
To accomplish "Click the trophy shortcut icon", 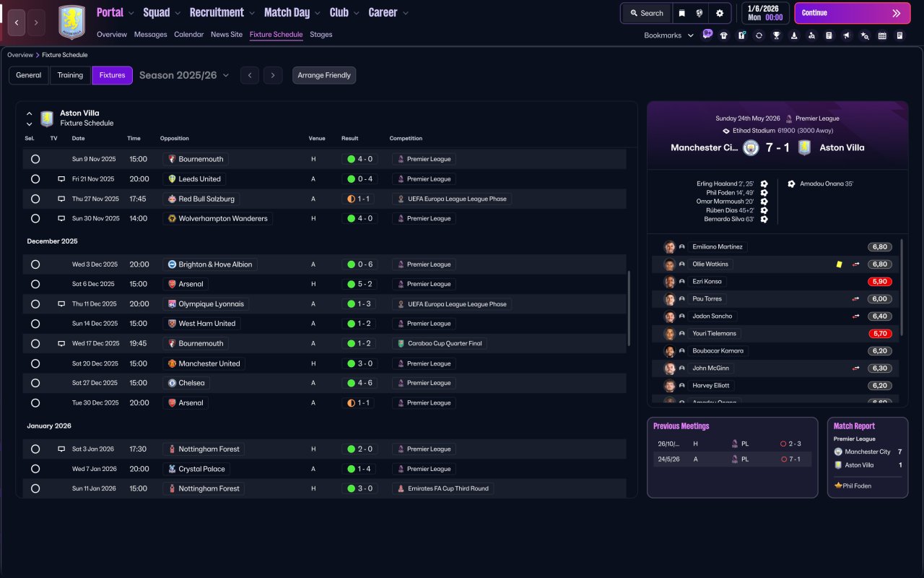I will (777, 35).
